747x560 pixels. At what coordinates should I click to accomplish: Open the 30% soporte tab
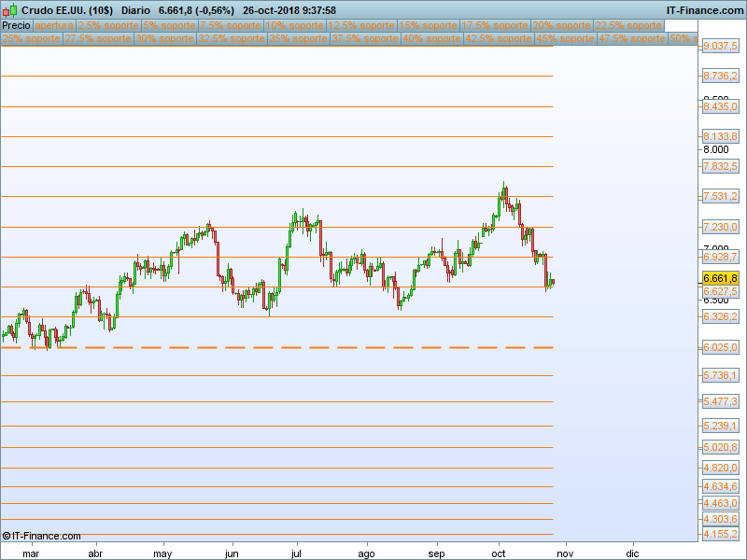point(165,38)
